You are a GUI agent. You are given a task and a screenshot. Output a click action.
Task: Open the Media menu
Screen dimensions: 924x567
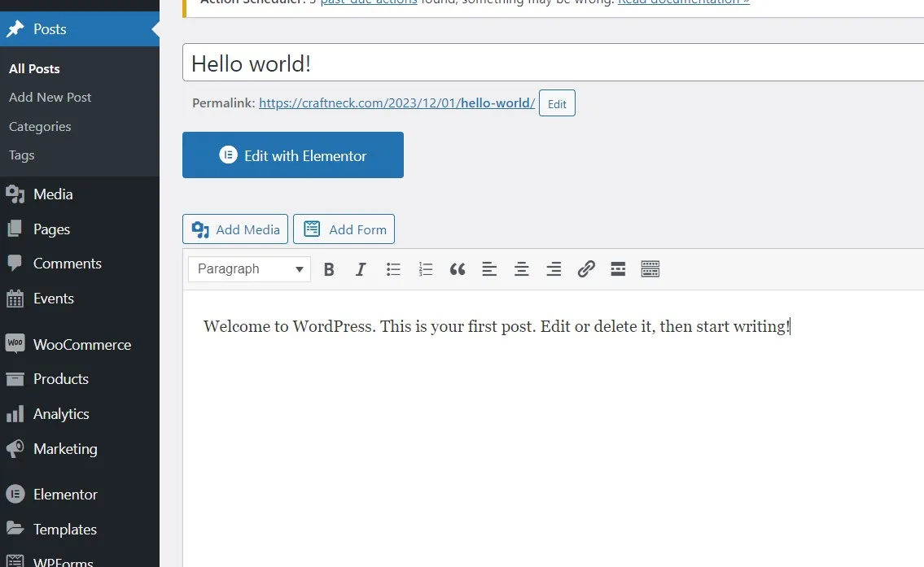click(80, 194)
